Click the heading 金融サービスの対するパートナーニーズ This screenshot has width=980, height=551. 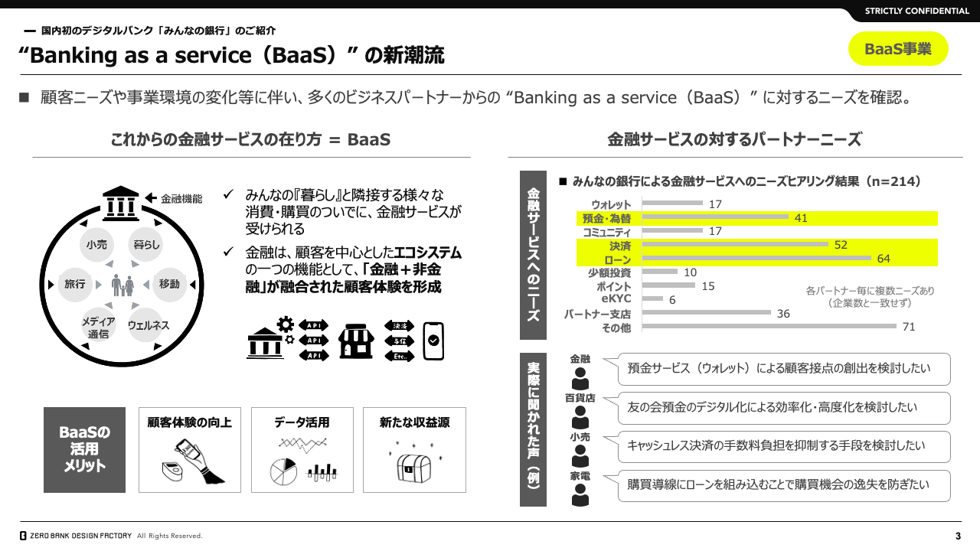click(734, 139)
